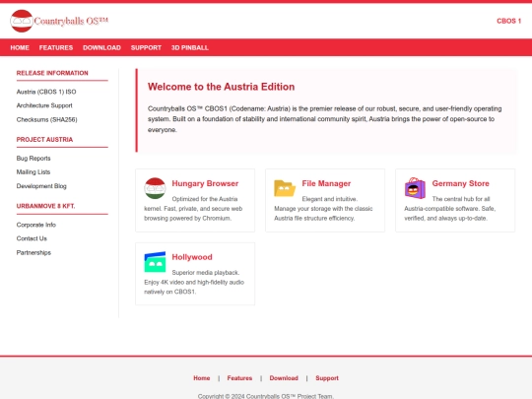Image resolution: width=532 pixels, height=399 pixels.
Task: Open Partnerships sidebar link
Action: 33,252
